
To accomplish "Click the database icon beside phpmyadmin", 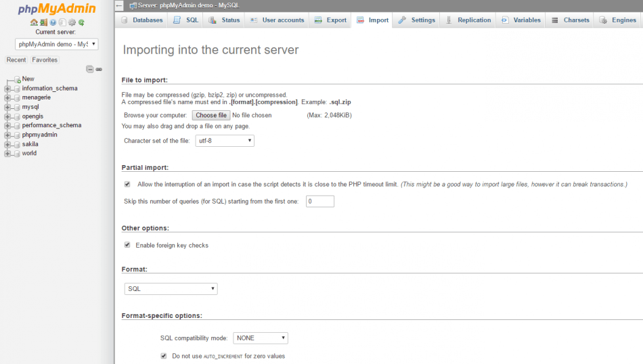I will point(17,135).
